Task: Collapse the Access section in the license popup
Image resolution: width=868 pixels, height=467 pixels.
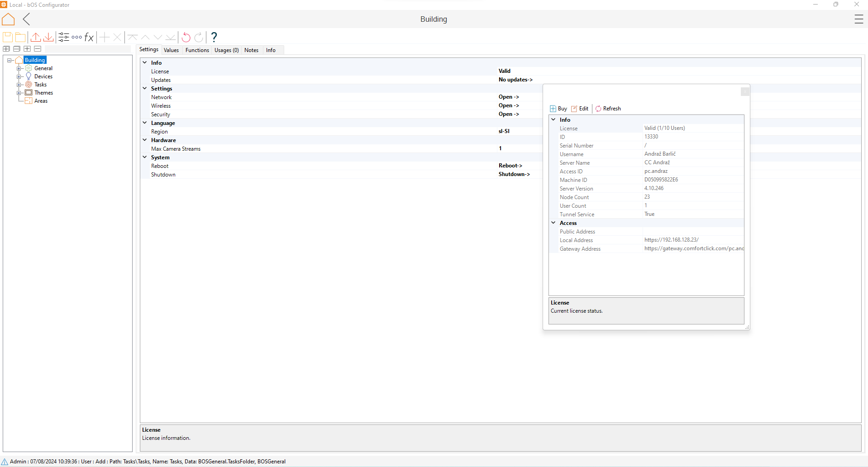Action: click(553, 223)
